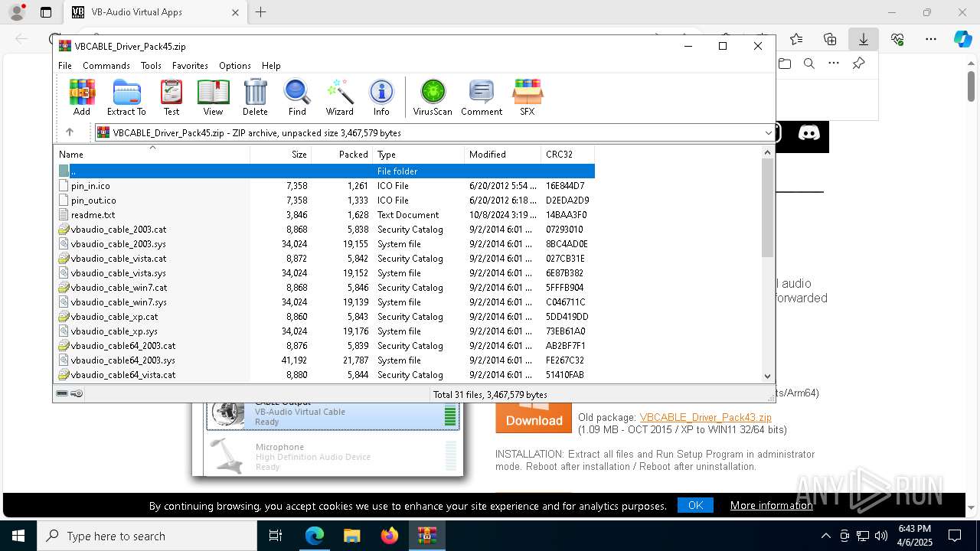Click the SFX toolbar icon
Image resolution: width=980 pixels, height=551 pixels.
[x=528, y=97]
